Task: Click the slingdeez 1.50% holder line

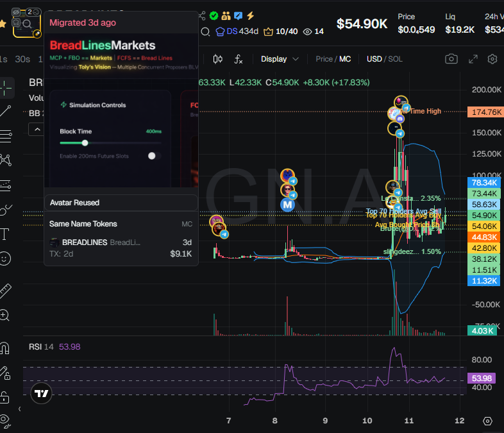Action: coord(412,251)
